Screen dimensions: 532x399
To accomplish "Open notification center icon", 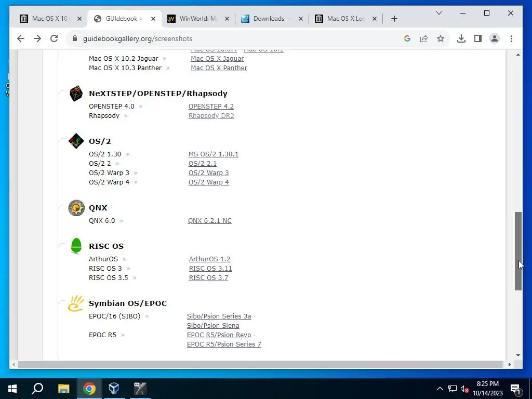I will click(516, 389).
